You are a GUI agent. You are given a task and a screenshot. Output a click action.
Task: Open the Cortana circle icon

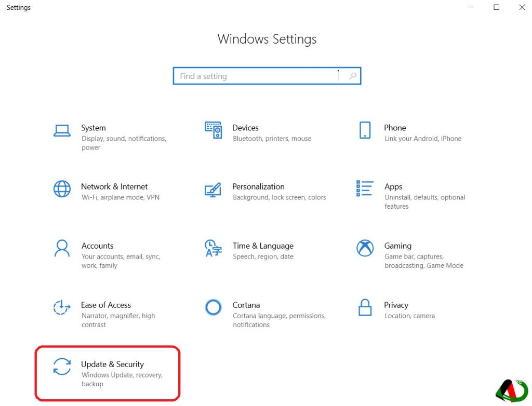click(x=214, y=307)
